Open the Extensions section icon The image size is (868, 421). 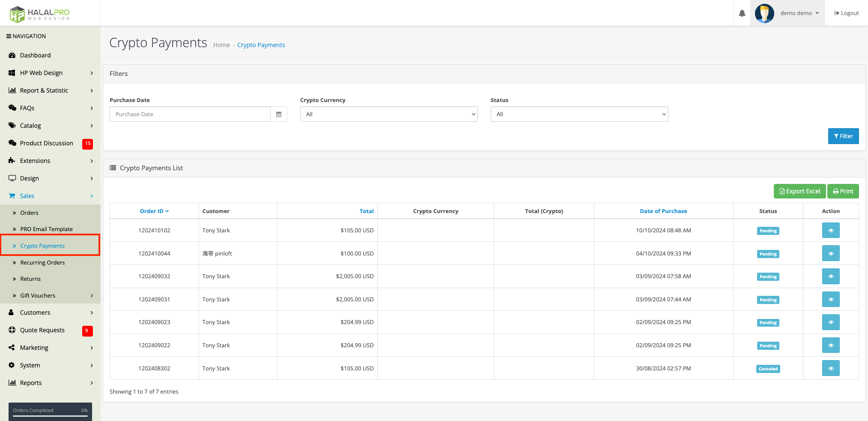click(12, 160)
